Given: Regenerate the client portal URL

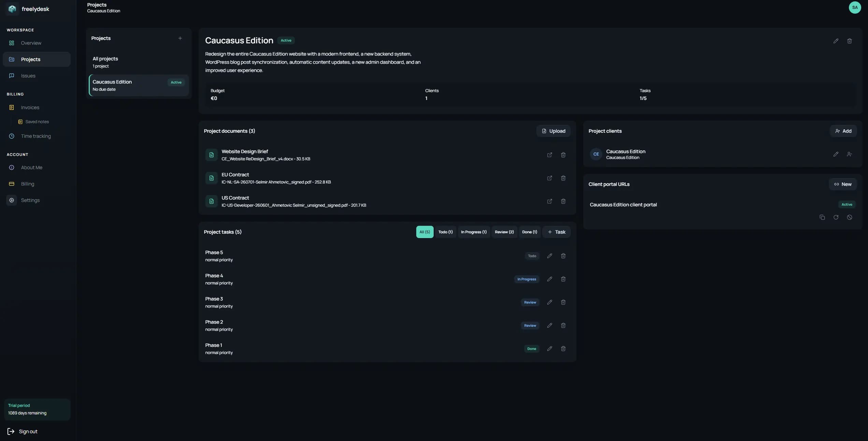Looking at the screenshot, I should pyautogui.click(x=836, y=217).
